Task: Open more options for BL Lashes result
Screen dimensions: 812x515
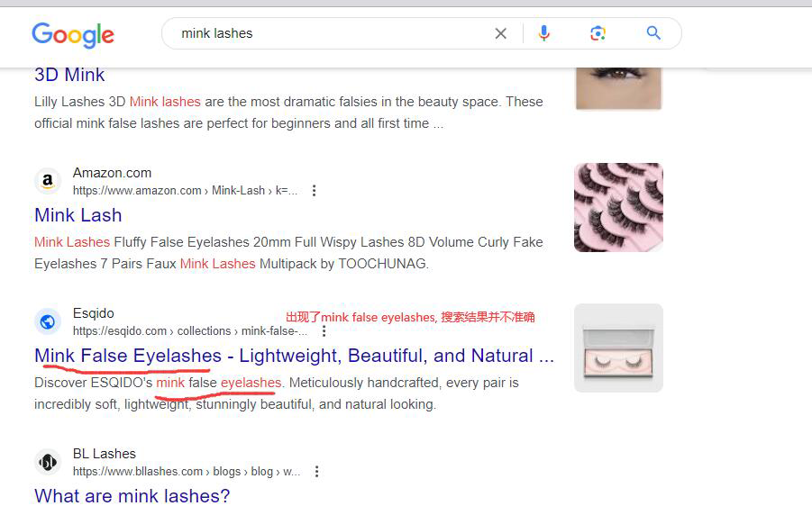Action: (316, 472)
